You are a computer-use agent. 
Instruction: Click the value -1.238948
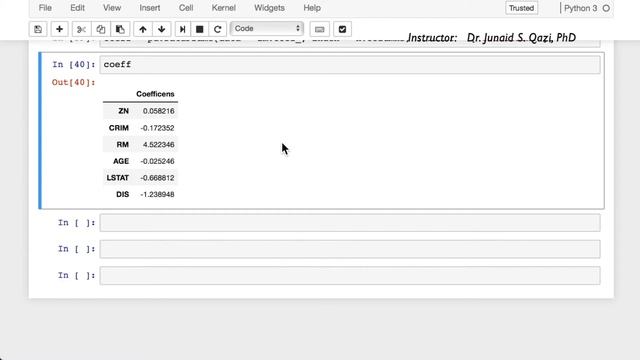pyautogui.click(x=157, y=194)
